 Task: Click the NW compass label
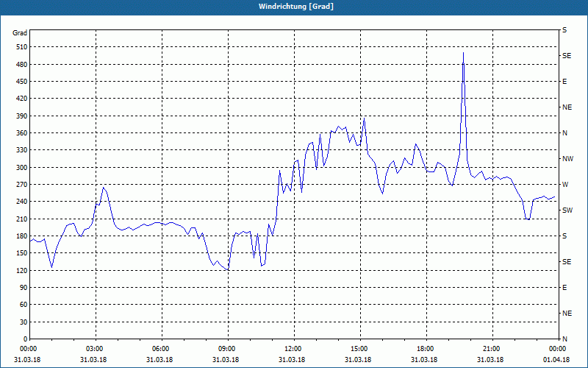[x=567, y=159]
